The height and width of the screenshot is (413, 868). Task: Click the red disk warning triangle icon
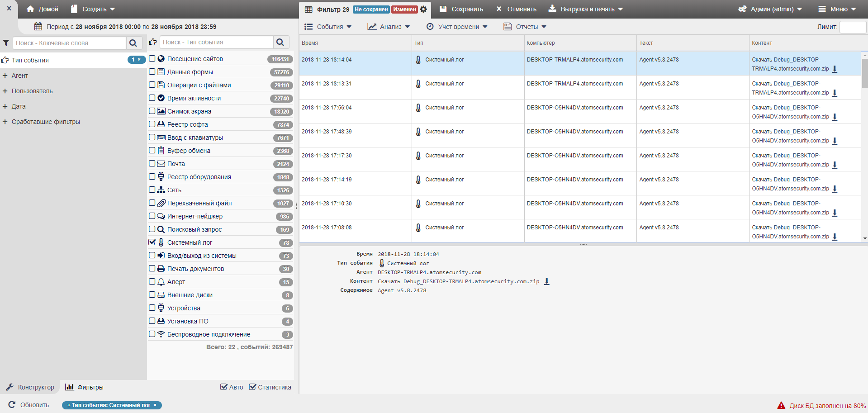(781, 406)
